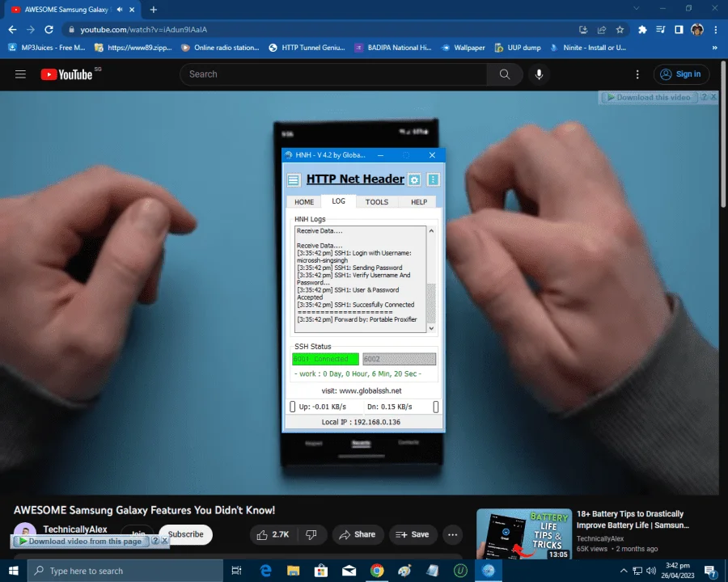The height and width of the screenshot is (582, 728).
Task: Open the Wallpaper bookmark
Action: click(x=463, y=48)
